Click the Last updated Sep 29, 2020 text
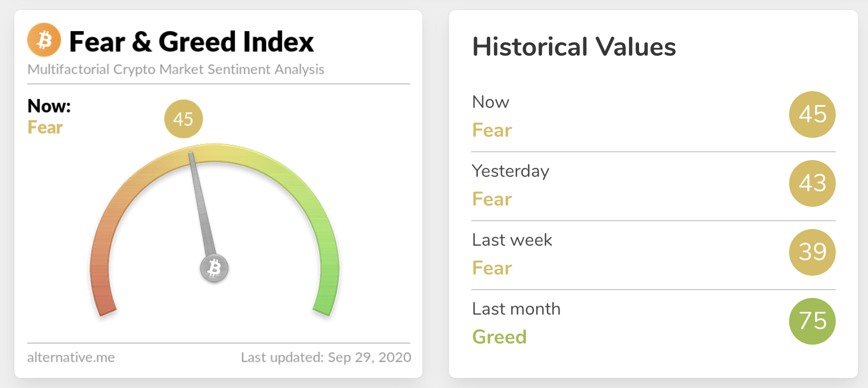Screen dimensions: 868x388 point(326,357)
